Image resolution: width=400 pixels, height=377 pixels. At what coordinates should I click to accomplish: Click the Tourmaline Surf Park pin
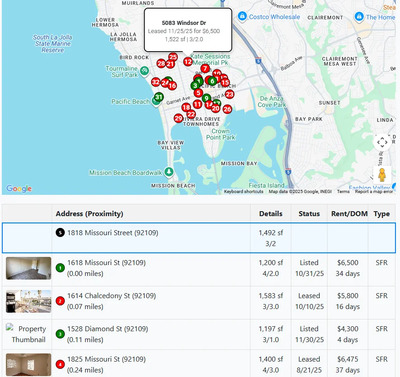coord(144,71)
